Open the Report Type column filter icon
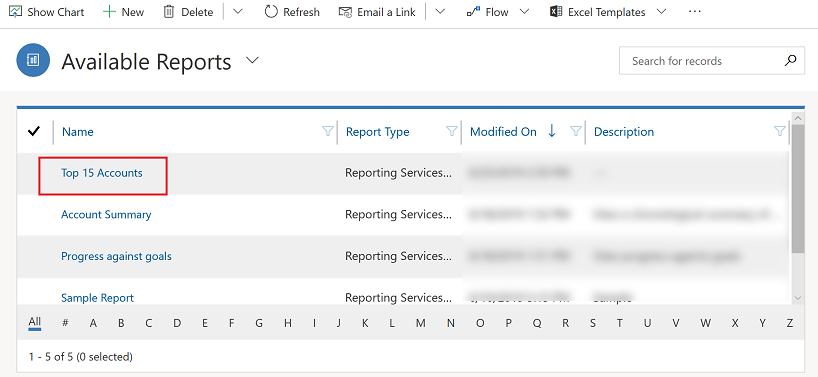The width and height of the screenshot is (818, 377). pos(452,131)
